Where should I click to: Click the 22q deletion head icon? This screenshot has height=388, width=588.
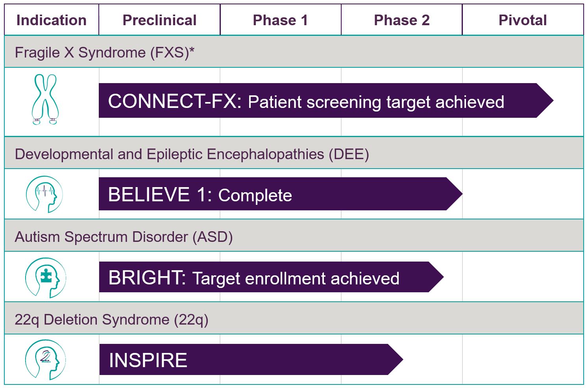(x=45, y=360)
